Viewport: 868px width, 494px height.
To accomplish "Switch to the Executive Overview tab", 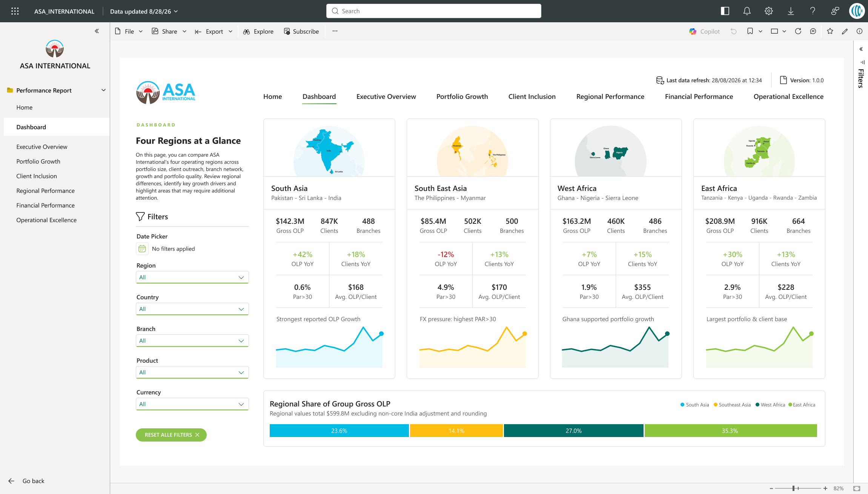I will click(x=386, y=97).
